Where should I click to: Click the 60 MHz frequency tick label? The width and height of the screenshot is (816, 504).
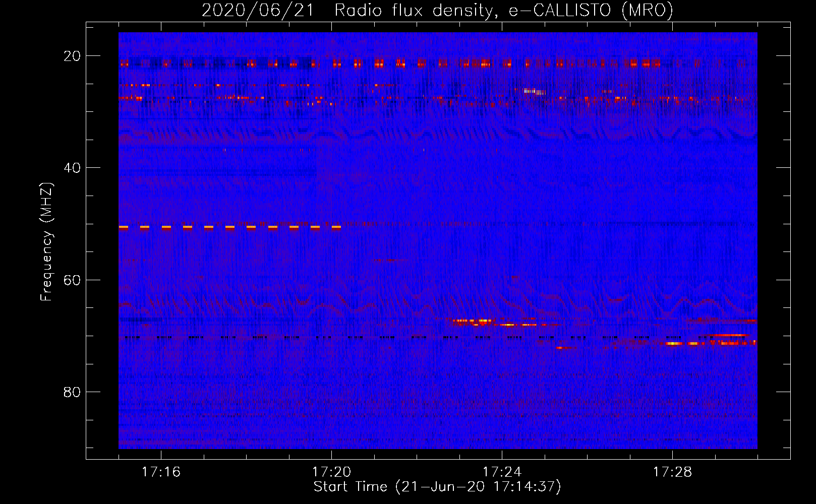click(x=72, y=280)
